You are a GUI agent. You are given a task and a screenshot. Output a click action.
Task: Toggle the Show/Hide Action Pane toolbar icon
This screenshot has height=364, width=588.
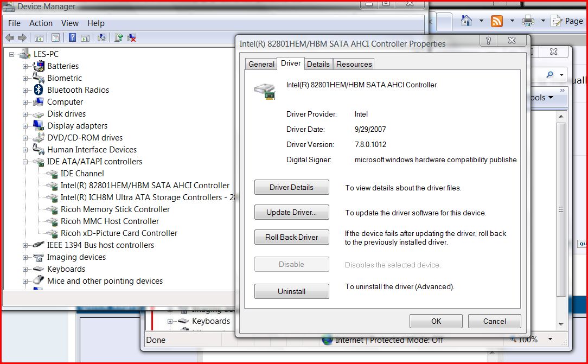tap(85, 37)
